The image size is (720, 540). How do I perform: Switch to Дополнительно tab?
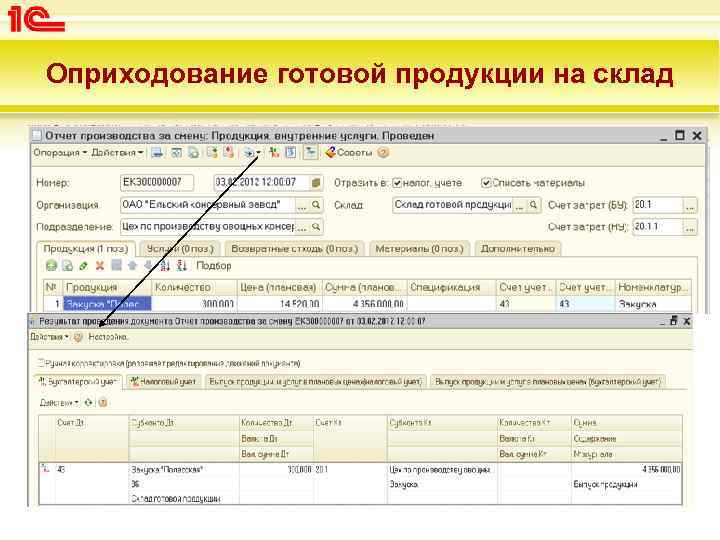[x=518, y=249]
